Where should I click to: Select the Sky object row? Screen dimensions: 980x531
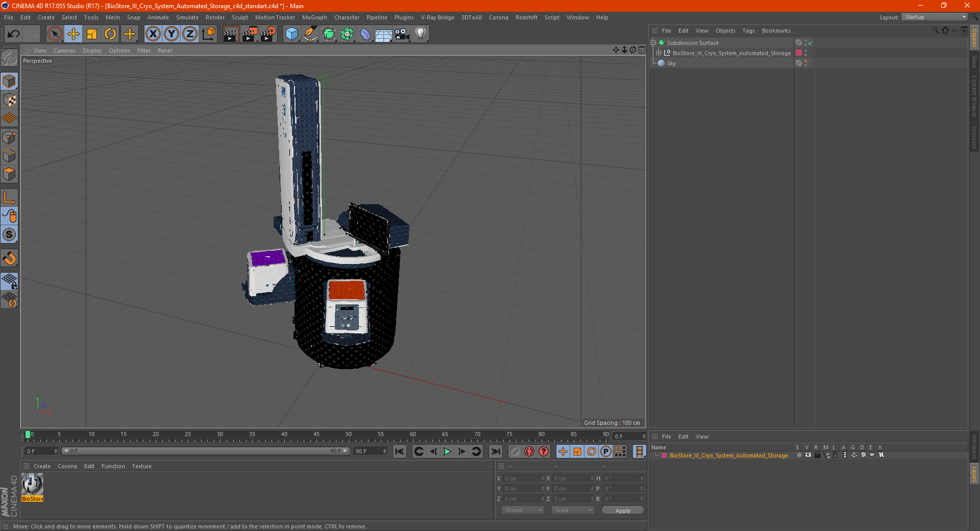(721, 63)
